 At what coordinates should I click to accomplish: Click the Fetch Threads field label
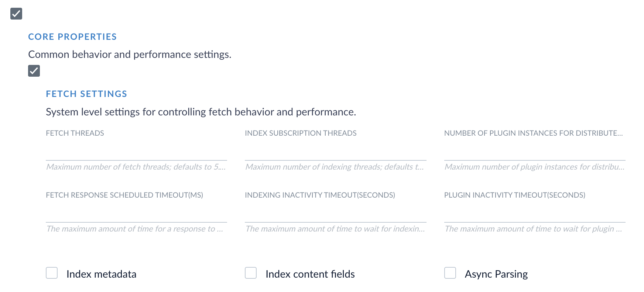[x=75, y=133]
